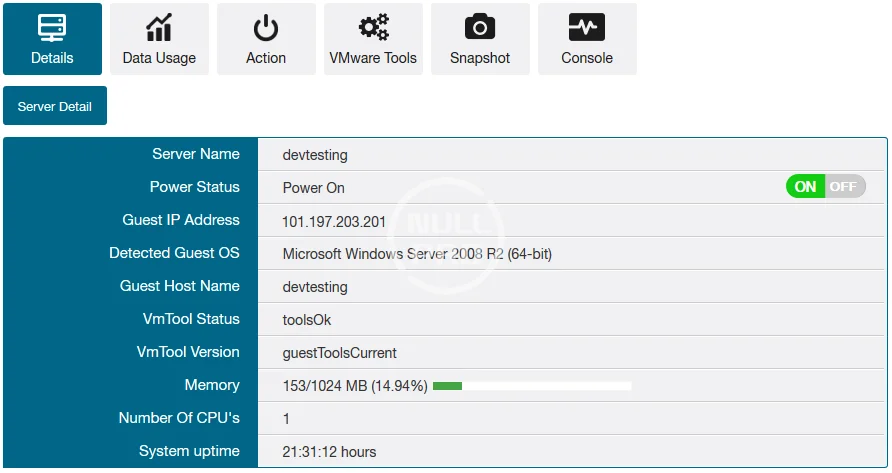
Task: Click the Memory usage progress bar
Action: coord(532,385)
